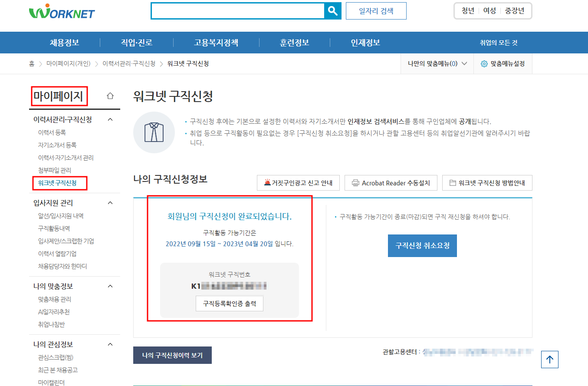Screen dimensions: 588x386
Task: Open the 고용복지정책 menu
Action: pos(216,43)
